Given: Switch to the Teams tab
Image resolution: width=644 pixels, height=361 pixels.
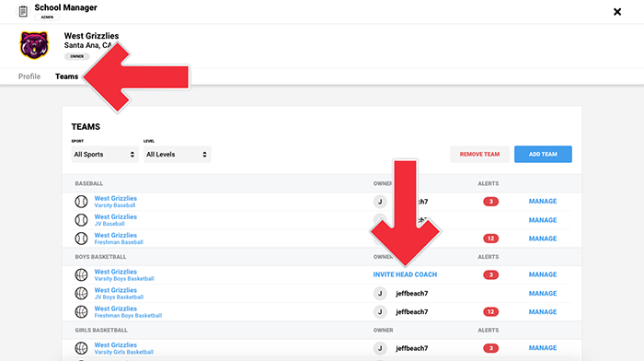Looking at the screenshot, I should click(x=66, y=76).
